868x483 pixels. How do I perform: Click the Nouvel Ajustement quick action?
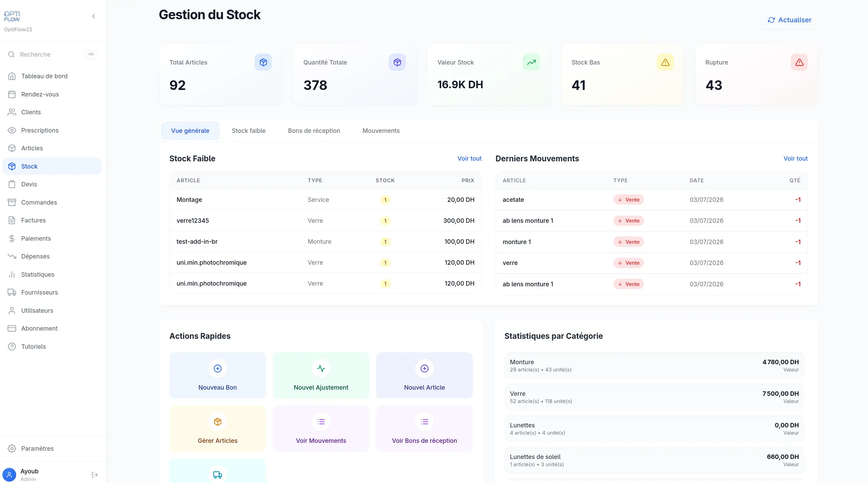[321, 375]
